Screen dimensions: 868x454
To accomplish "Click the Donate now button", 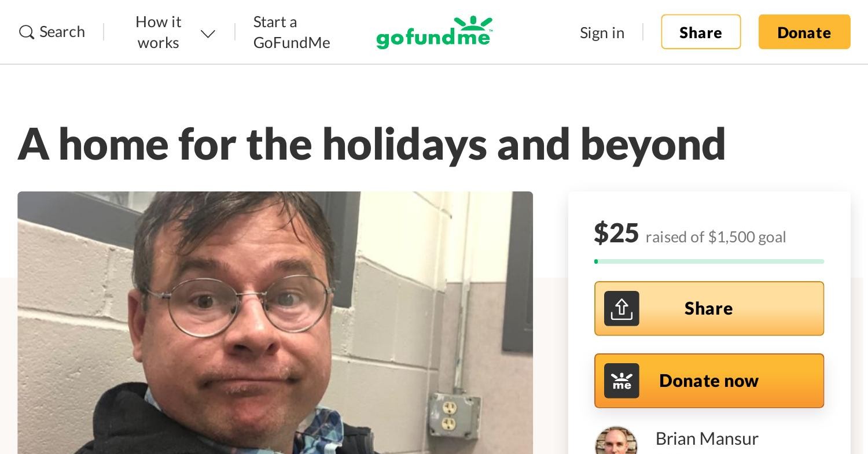I will tap(709, 381).
